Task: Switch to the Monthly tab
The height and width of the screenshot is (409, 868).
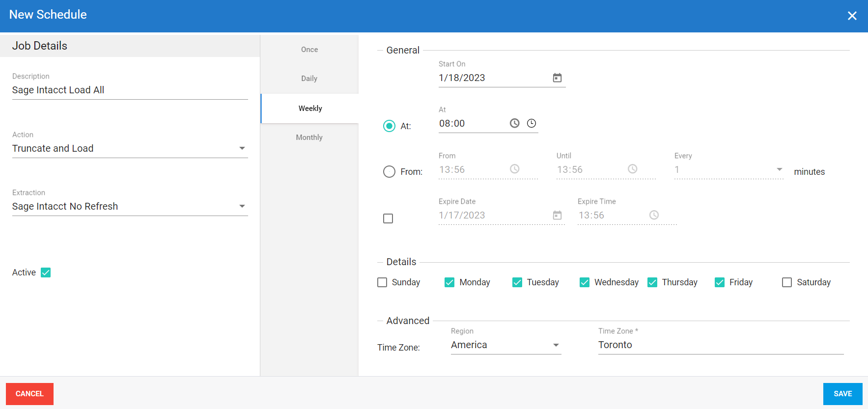Action: [309, 137]
